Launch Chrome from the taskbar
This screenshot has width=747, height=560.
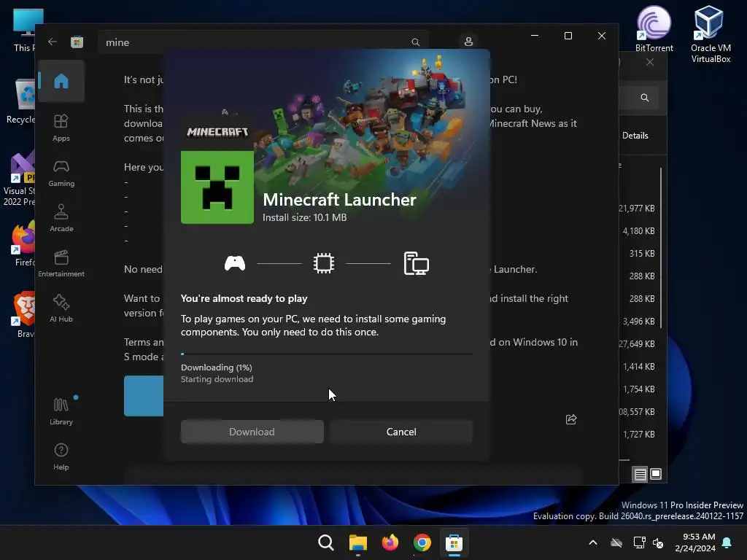click(x=422, y=542)
